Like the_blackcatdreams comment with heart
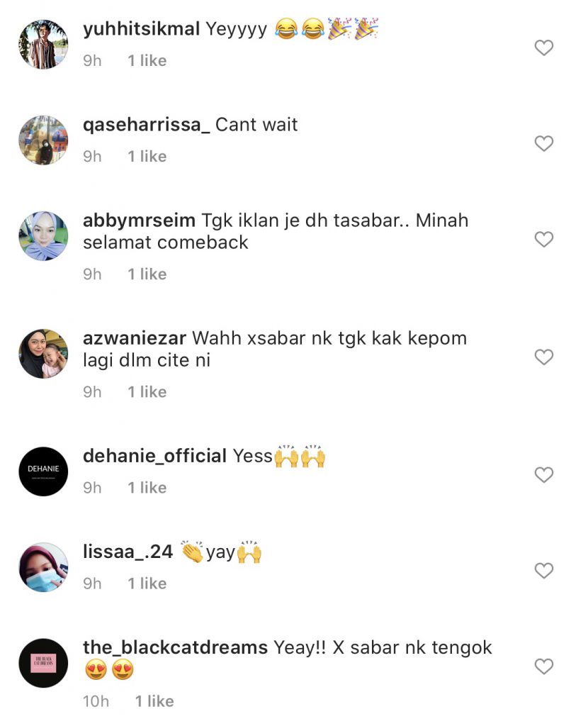 coord(543,666)
